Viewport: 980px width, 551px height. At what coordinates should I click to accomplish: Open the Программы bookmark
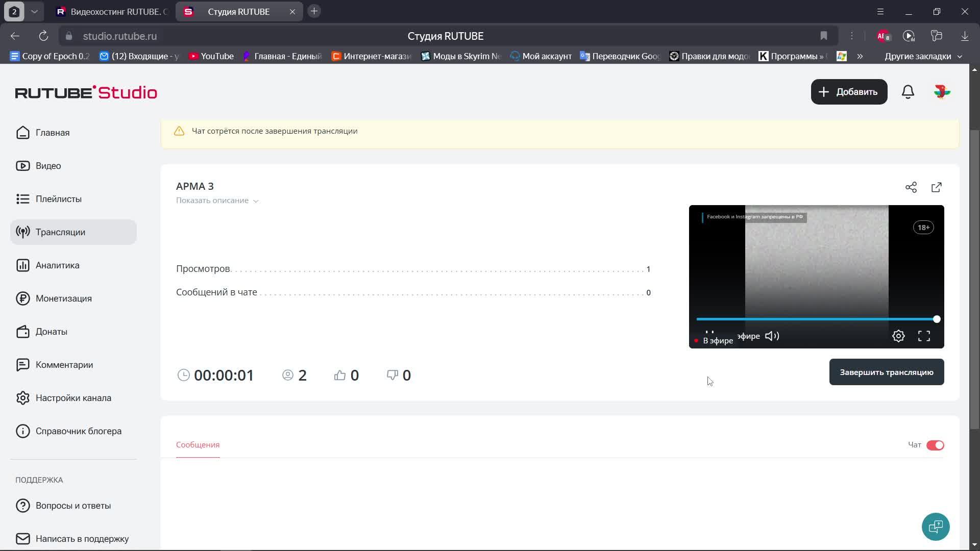792,56
